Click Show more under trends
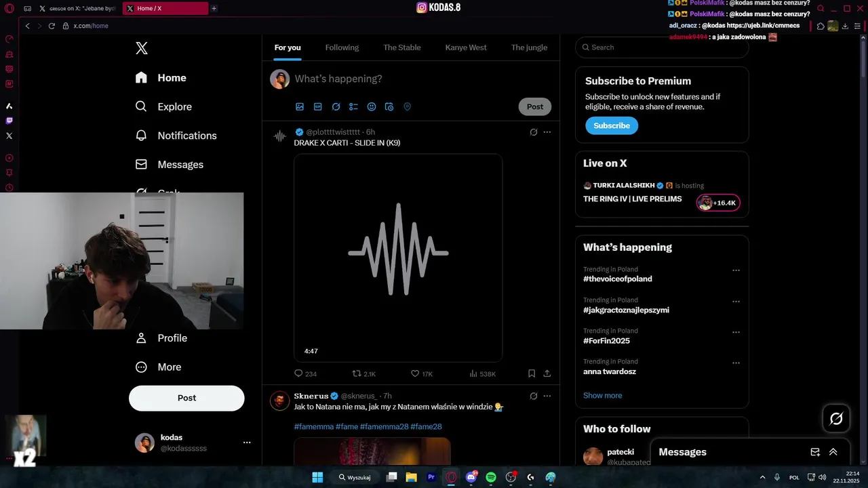 tap(602, 395)
